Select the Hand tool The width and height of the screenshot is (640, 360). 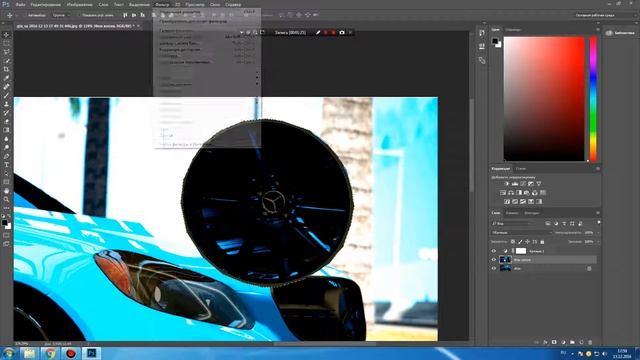(x=6, y=191)
